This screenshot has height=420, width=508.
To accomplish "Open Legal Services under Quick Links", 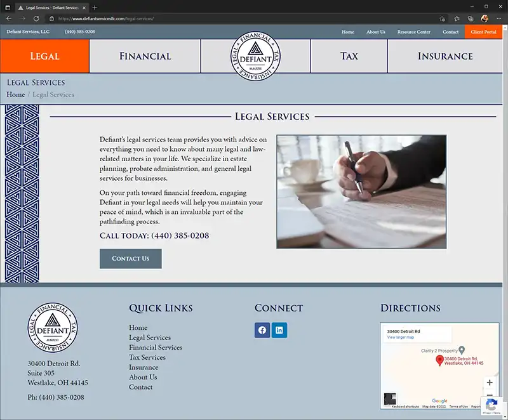I will 150,338.
